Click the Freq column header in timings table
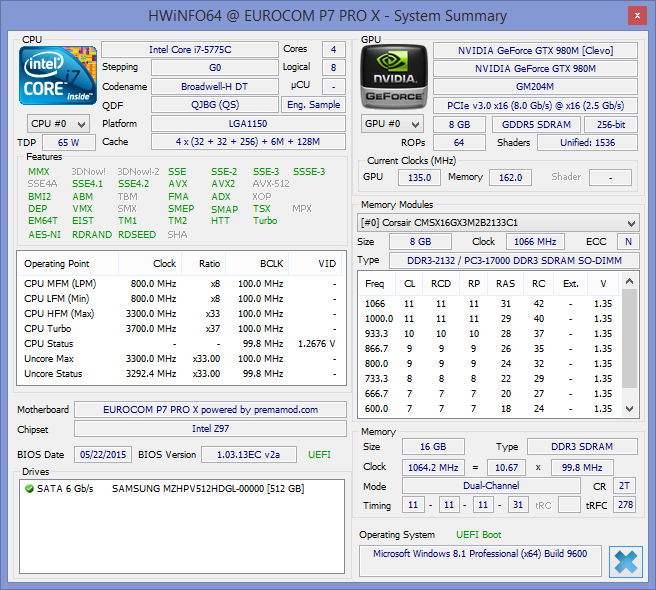This screenshot has width=656, height=590. point(375,284)
